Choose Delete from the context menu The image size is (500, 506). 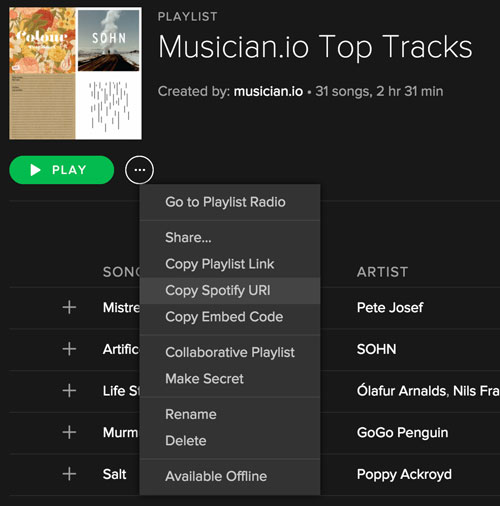coord(230,441)
